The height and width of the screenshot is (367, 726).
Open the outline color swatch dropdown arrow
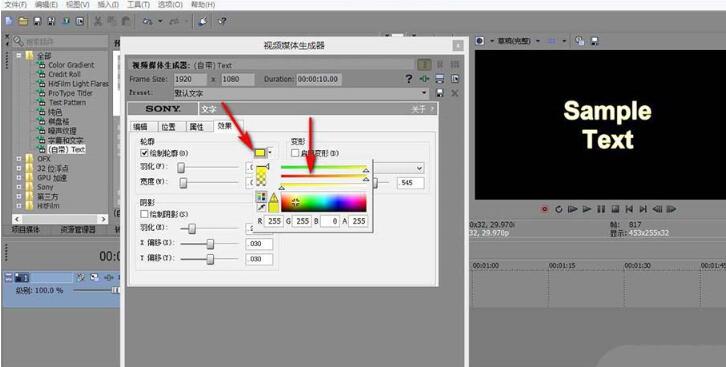270,152
